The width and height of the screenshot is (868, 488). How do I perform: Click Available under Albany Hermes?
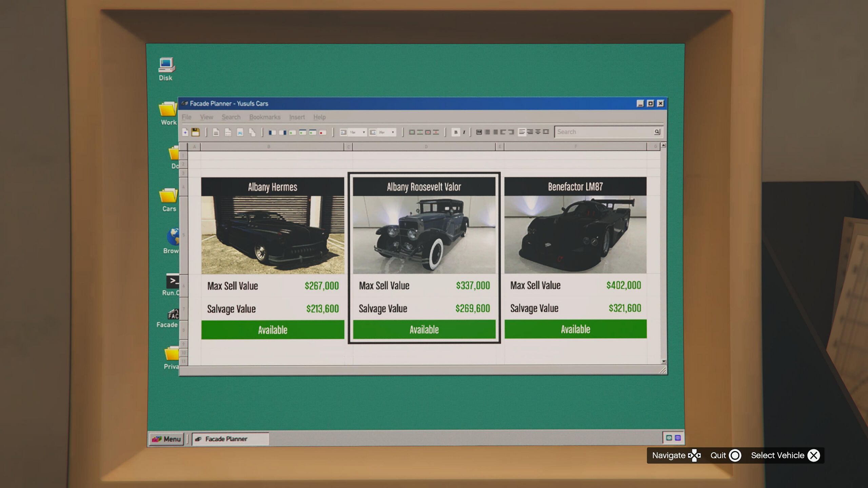tap(273, 330)
